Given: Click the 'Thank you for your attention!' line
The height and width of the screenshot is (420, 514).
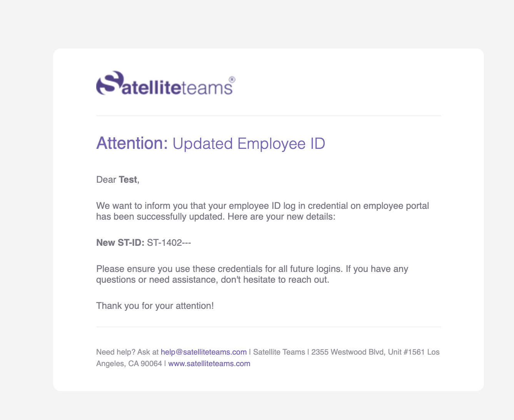Looking at the screenshot, I should (x=155, y=306).
